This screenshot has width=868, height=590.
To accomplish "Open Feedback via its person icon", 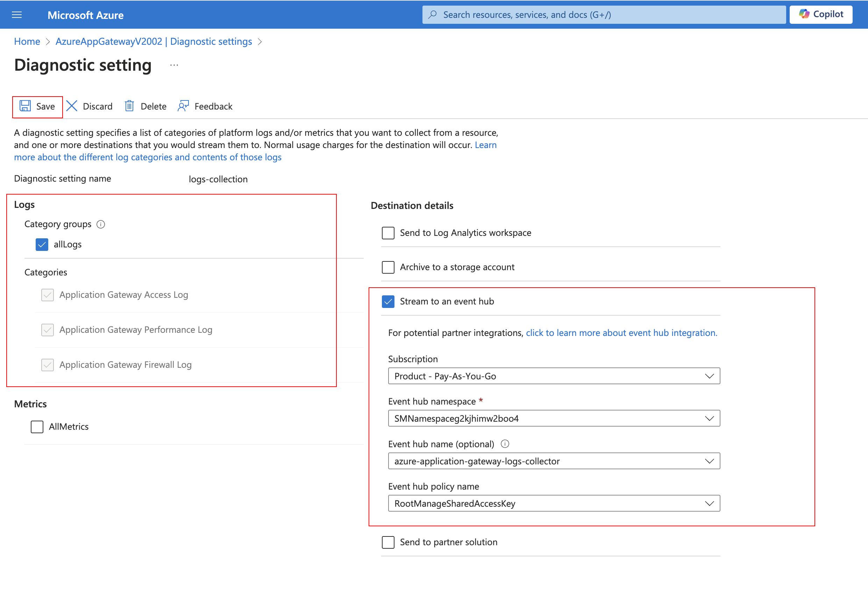I will 183,106.
